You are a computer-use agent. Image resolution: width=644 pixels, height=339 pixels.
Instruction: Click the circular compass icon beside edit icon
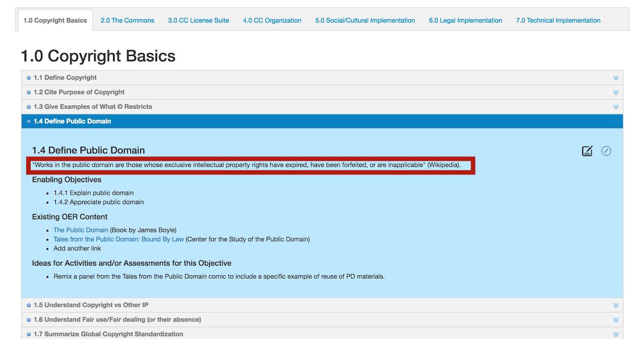click(606, 151)
